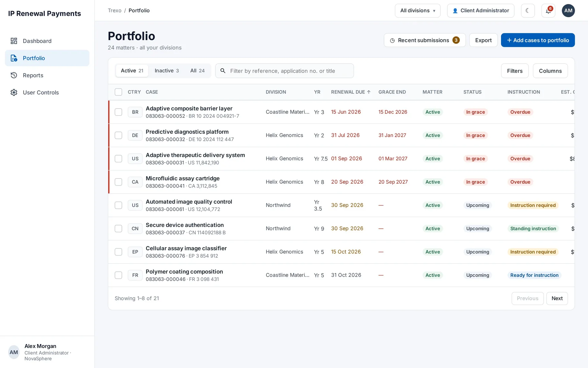Click the Reports history icon
588x368 pixels.
[x=14, y=75]
